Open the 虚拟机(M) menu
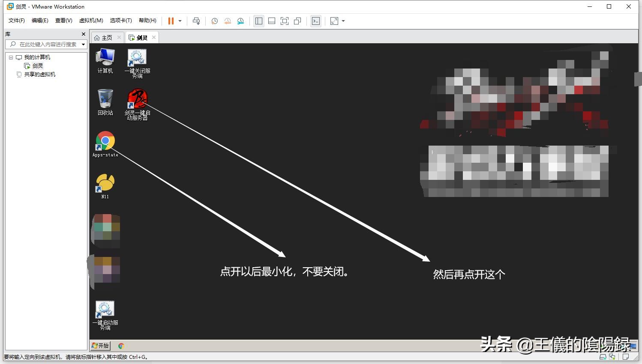 [91, 20]
